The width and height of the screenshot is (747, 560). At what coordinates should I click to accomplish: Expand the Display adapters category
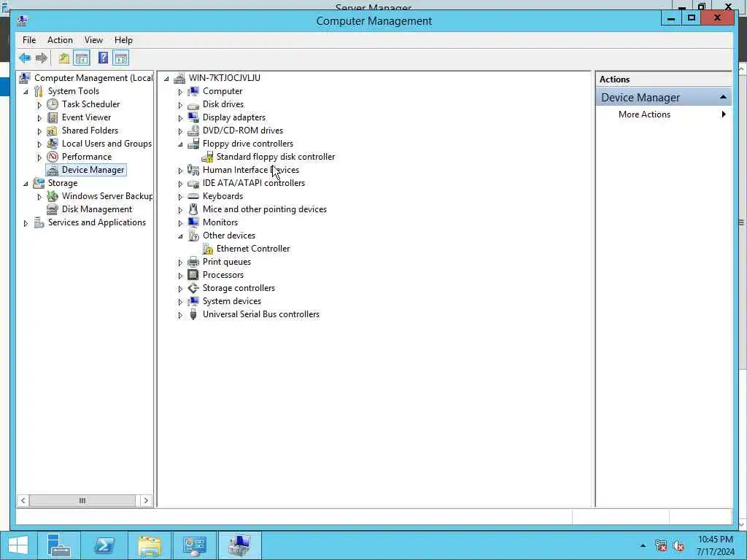pos(180,117)
